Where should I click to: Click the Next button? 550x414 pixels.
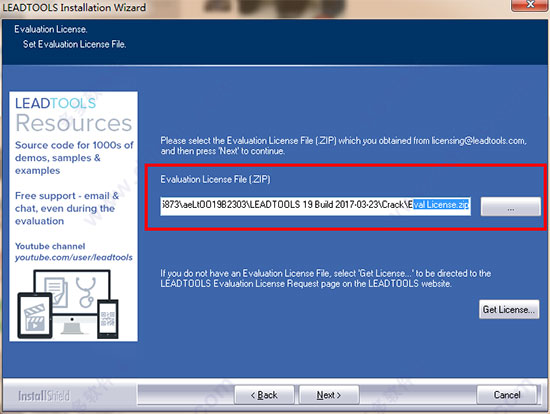[329, 395]
